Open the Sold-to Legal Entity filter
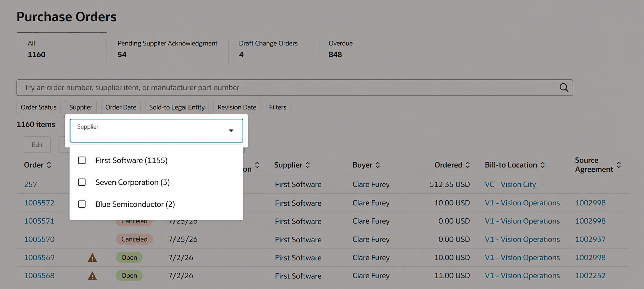Screen dimensions: 644x289 coord(177,107)
